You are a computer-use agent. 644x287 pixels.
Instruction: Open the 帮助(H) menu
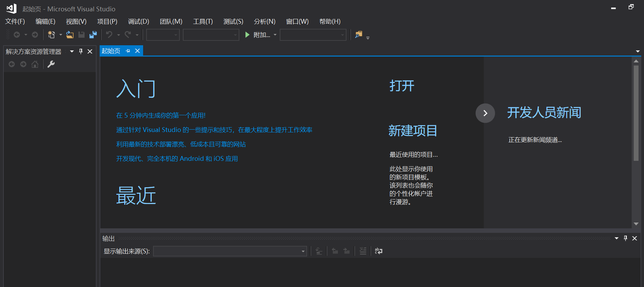(330, 21)
